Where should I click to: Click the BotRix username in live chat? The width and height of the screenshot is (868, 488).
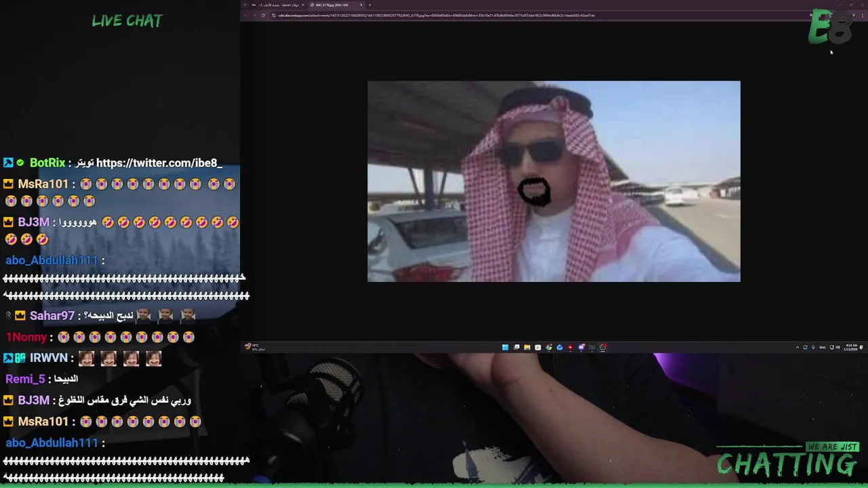pos(47,163)
